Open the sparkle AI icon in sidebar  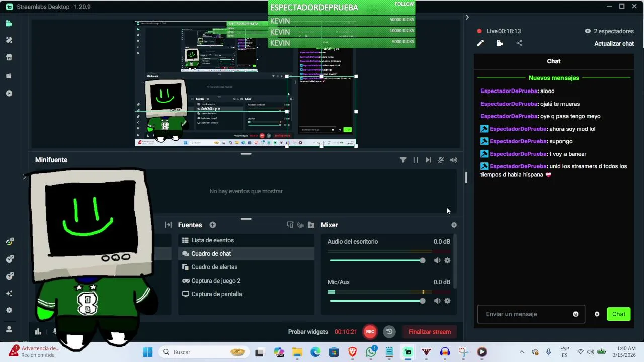click(9, 293)
